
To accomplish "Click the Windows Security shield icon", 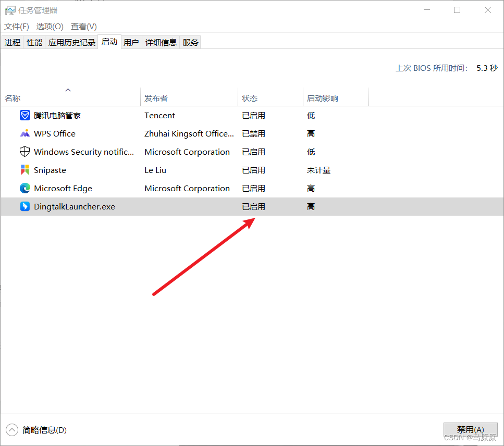I will [24, 152].
